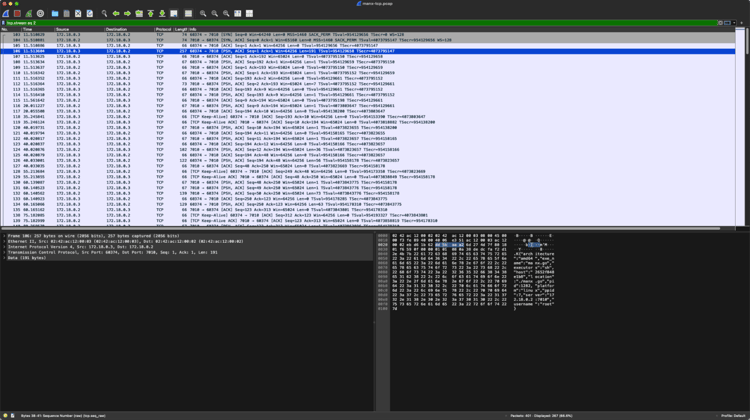750x420 pixels.
Task: Go to the first packet
Action: [x=150, y=14]
